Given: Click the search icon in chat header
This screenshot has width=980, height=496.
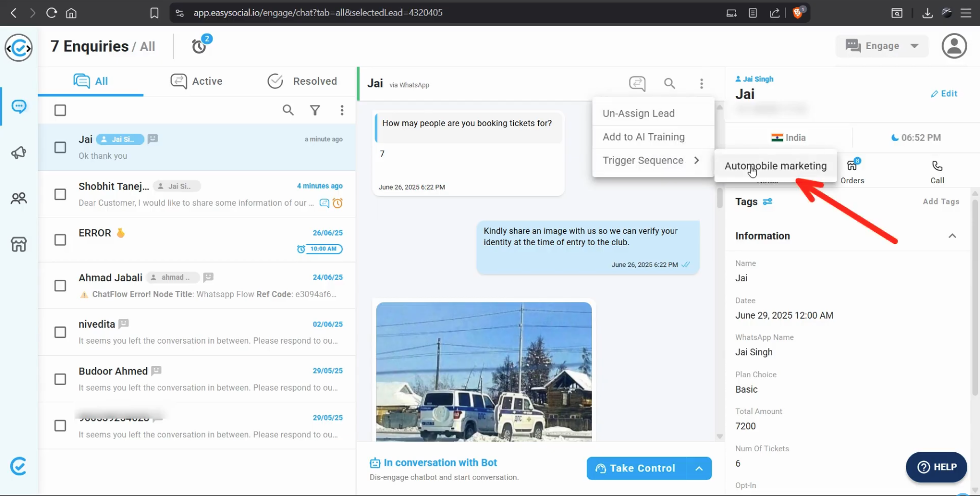Looking at the screenshot, I should pos(669,83).
